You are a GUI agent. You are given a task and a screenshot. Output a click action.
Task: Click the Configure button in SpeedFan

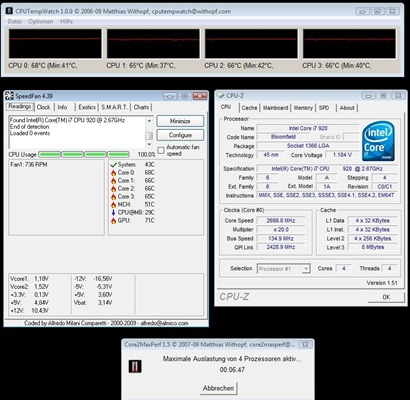180,135
